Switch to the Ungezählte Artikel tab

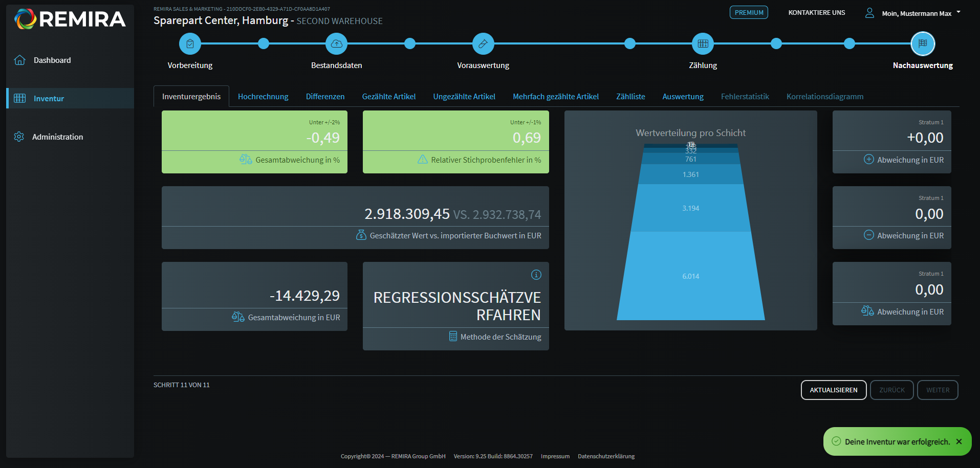coord(464,97)
